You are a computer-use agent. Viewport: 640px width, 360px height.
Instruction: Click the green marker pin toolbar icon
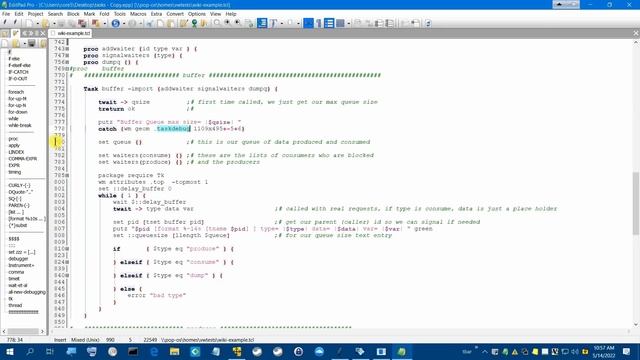(194, 23)
